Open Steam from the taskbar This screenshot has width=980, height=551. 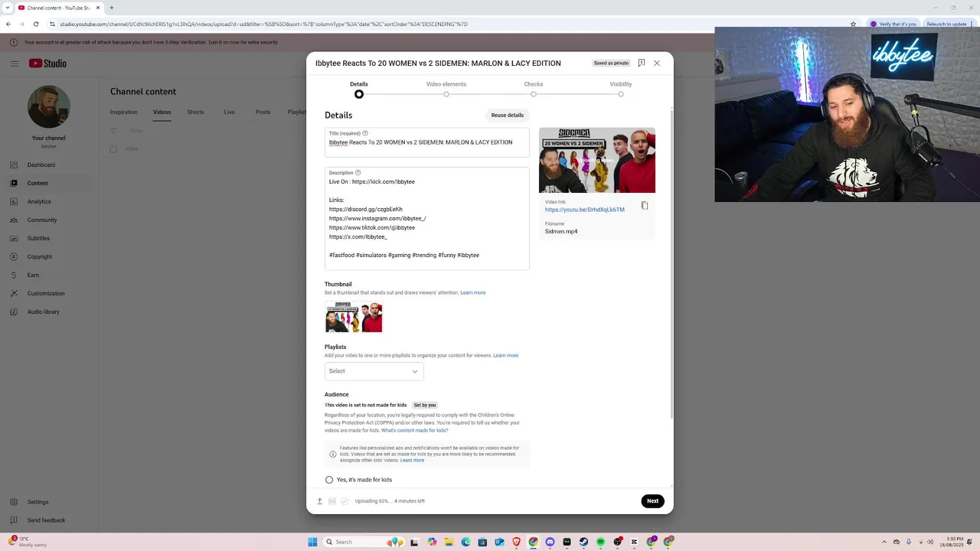(x=583, y=542)
